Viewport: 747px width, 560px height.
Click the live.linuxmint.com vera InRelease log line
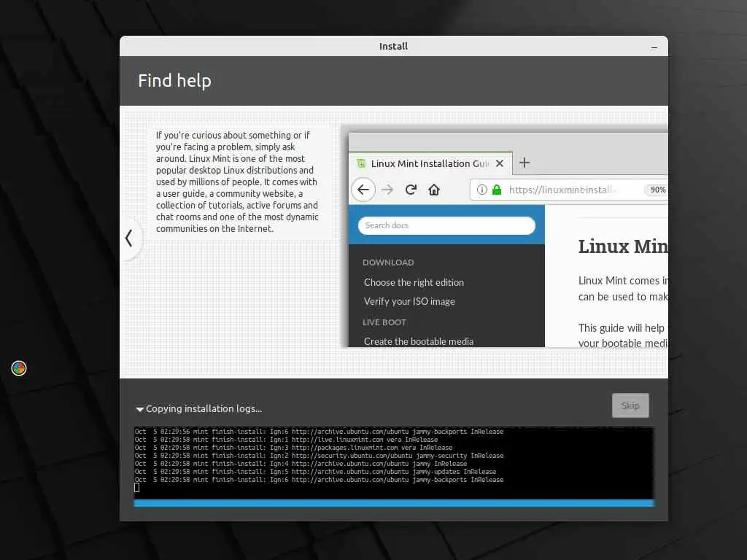click(x=286, y=440)
